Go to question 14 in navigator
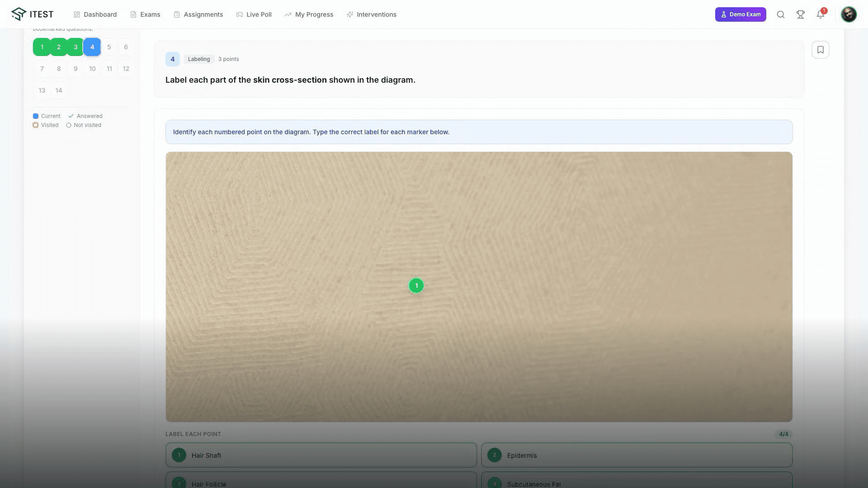868x488 pixels. coord(59,90)
